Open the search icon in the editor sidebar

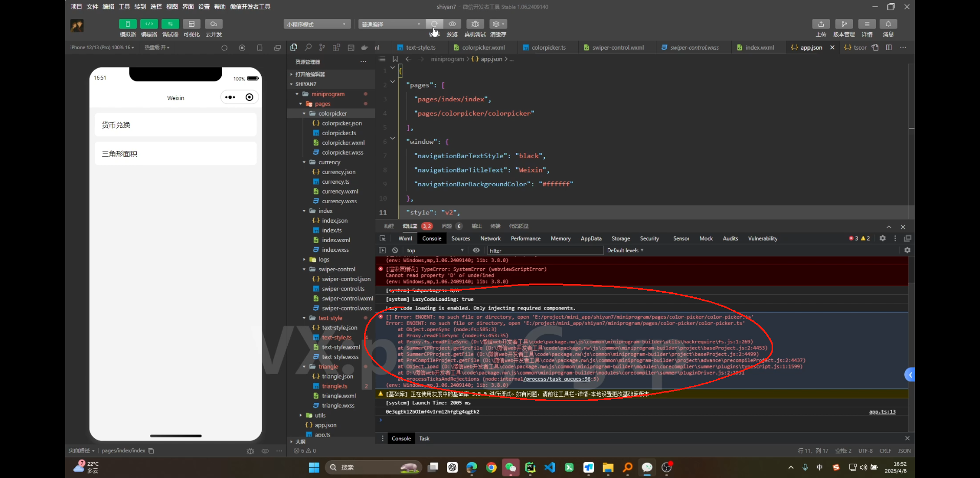click(308, 48)
